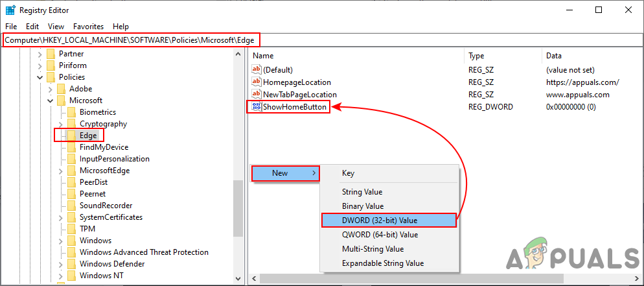Expand the MicrosoftEdge tree node
The image size is (644, 286).
(60, 171)
